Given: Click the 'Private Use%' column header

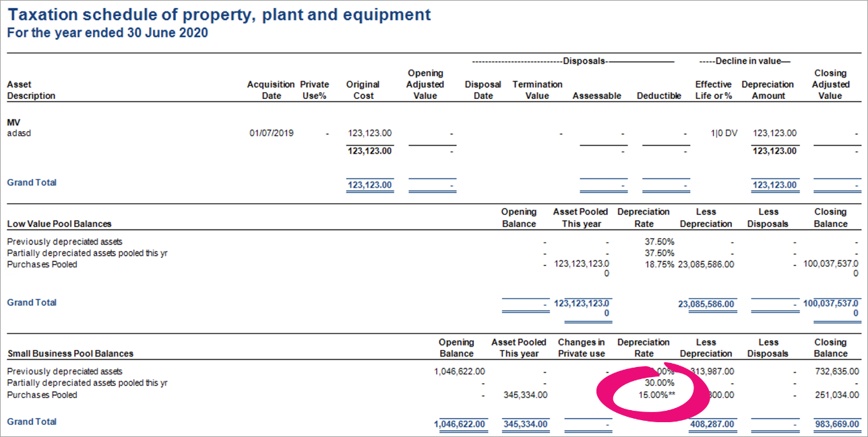Looking at the screenshot, I should pos(314,90).
